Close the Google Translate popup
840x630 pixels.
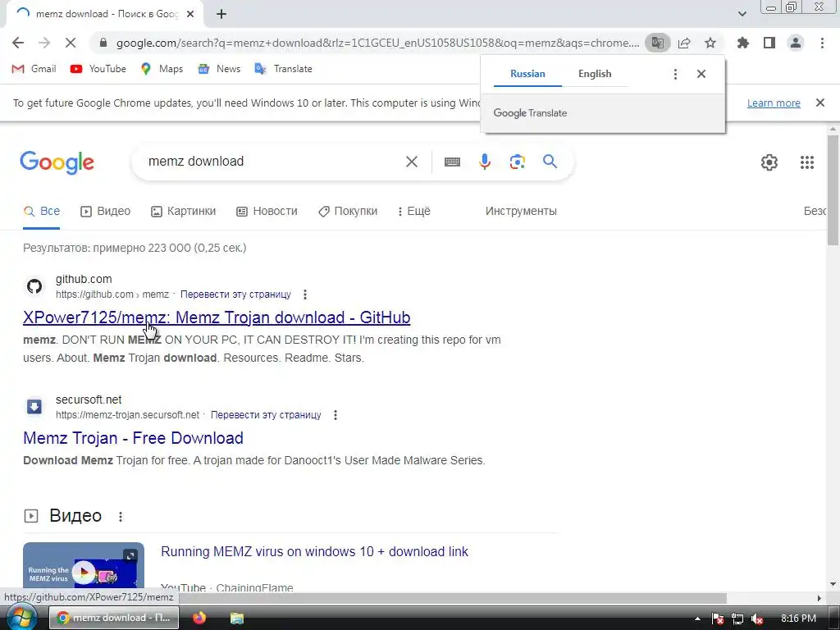(x=701, y=74)
